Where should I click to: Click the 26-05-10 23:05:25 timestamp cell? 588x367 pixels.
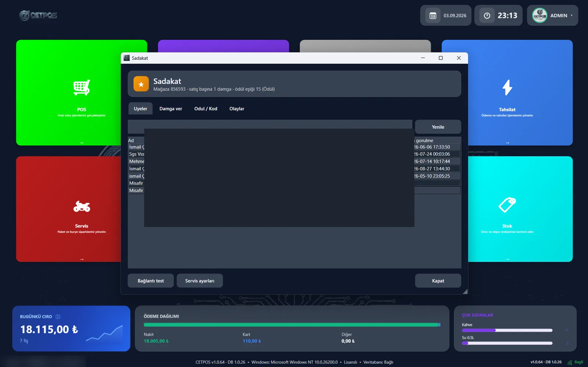point(432,176)
